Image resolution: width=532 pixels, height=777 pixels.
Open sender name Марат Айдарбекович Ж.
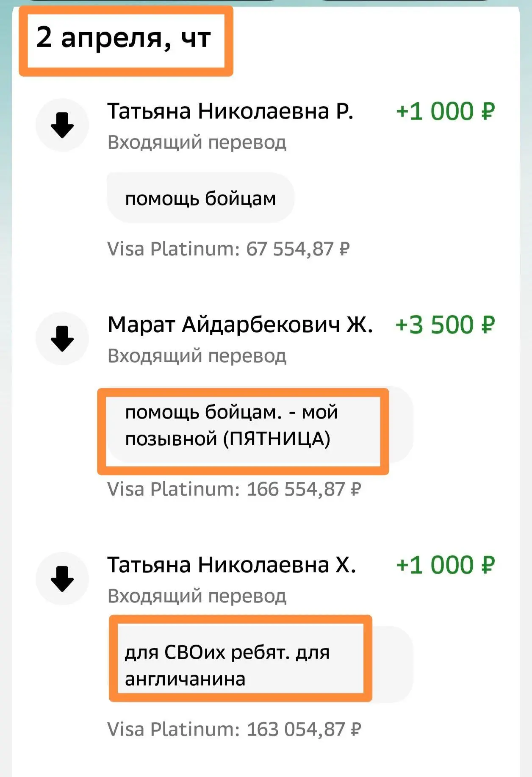(240, 325)
